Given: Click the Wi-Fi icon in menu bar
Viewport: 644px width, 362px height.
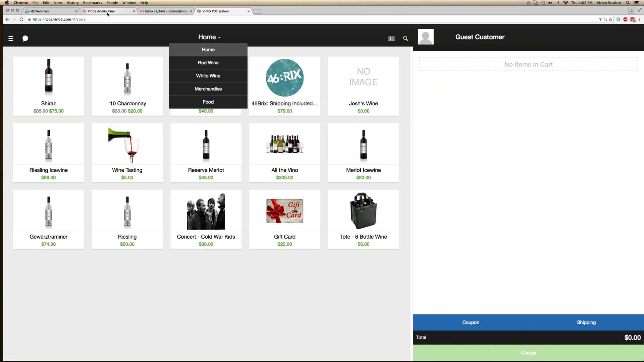Looking at the screenshot, I should point(566,3).
